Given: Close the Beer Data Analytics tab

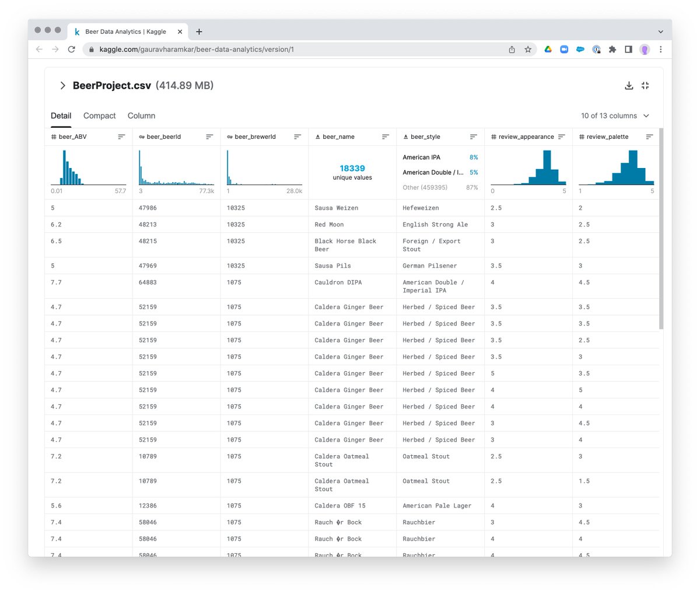Looking at the screenshot, I should click(180, 32).
